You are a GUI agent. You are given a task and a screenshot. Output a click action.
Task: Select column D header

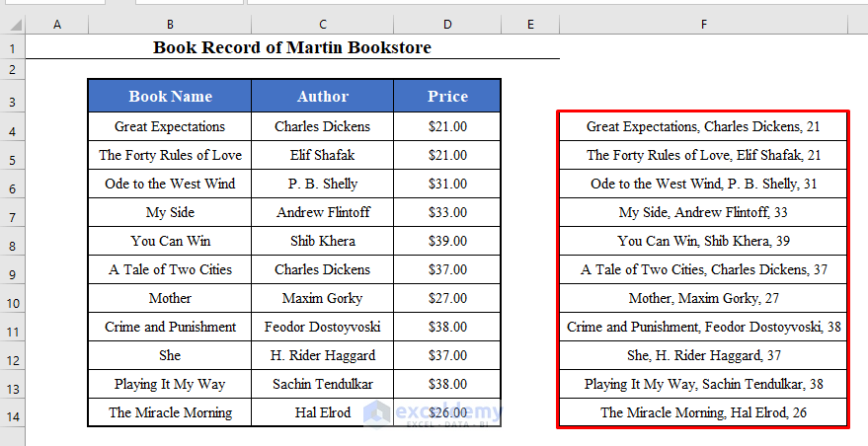coord(447,24)
